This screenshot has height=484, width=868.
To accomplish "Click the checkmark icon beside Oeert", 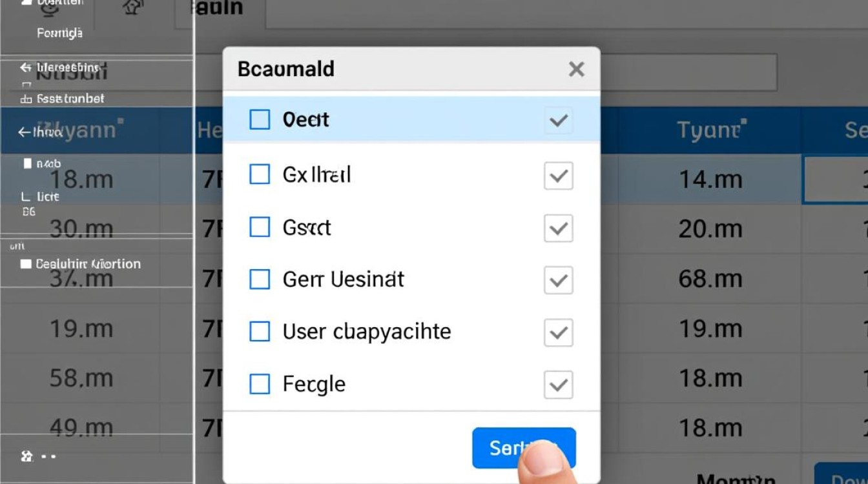I will [x=558, y=120].
